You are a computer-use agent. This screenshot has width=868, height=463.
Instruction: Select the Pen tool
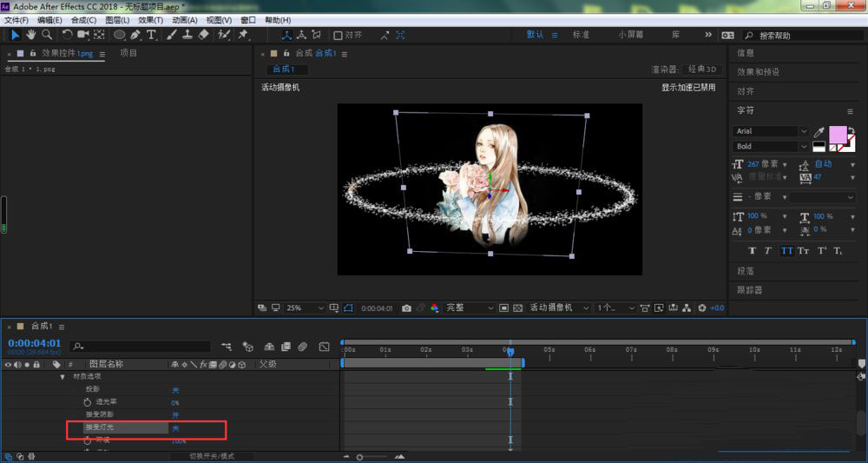pyautogui.click(x=135, y=35)
